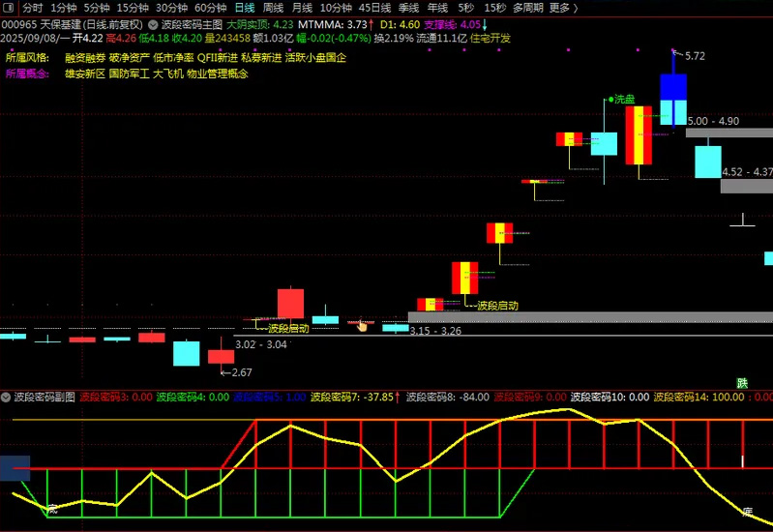Viewport: 773px width, 532px height.
Task: Select the 60分钟 period tab
Action: pos(210,8)
